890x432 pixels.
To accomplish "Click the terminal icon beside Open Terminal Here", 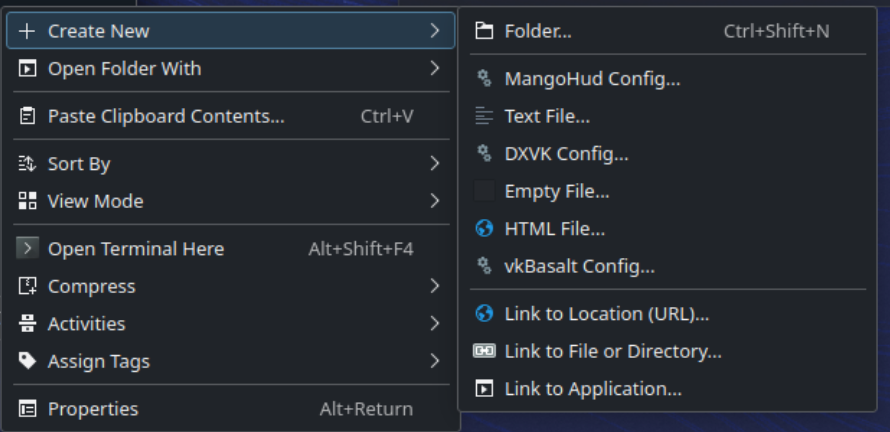I will click(x=28, y=249).
